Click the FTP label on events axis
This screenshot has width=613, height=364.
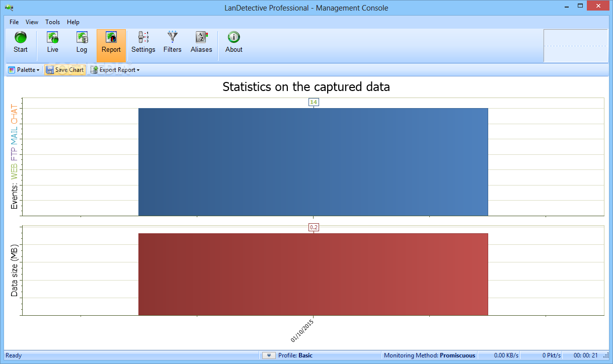click(14, 153)
